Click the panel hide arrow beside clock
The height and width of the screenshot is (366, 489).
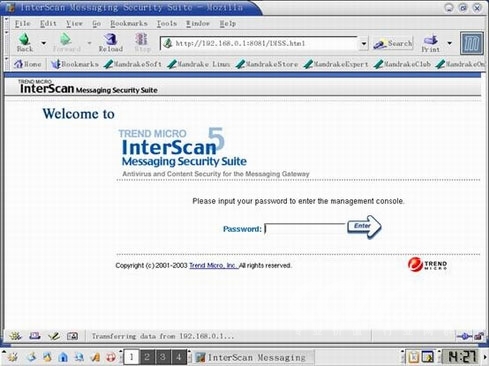(485, 357)
